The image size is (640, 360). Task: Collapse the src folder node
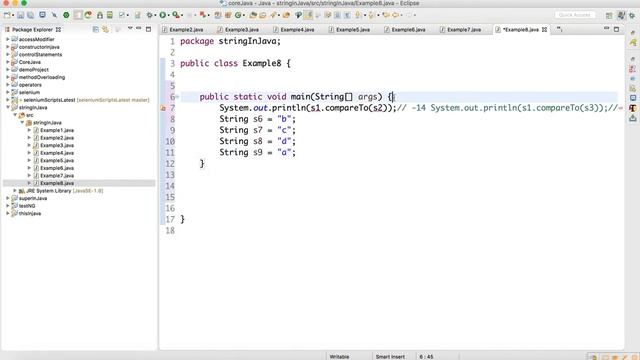tap(15, 115)
